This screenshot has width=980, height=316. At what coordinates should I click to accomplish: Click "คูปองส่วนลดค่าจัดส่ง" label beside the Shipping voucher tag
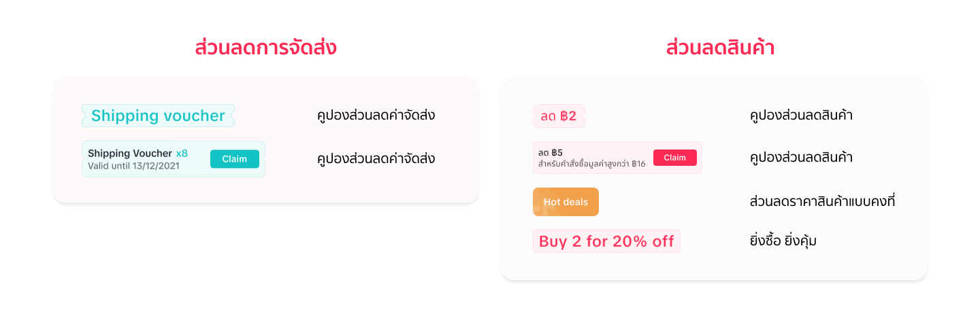tap(376, 116)
